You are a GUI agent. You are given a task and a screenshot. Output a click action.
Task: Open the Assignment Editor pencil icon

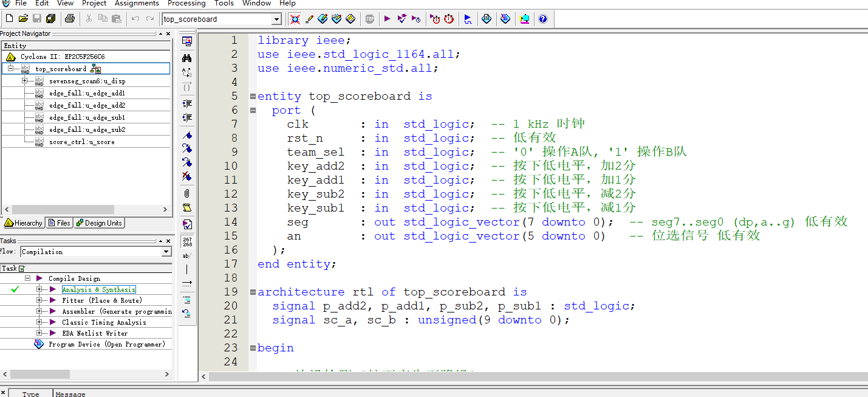tap(309, 19)
